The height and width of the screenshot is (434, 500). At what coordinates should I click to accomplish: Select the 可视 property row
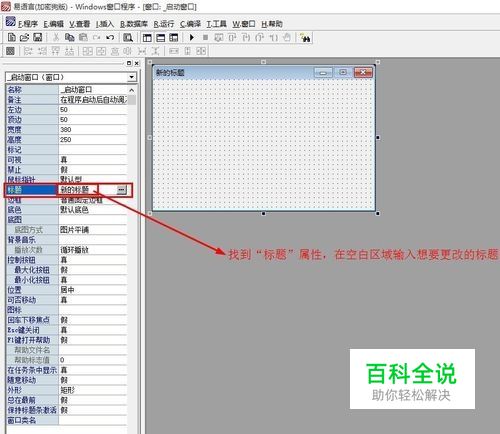coord(66,160)
